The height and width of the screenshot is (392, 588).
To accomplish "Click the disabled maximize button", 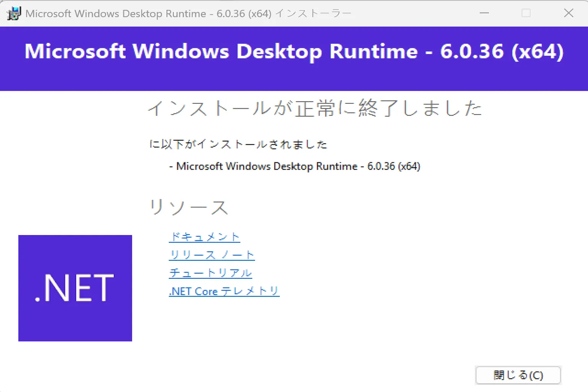I will (x=526, y=13).
